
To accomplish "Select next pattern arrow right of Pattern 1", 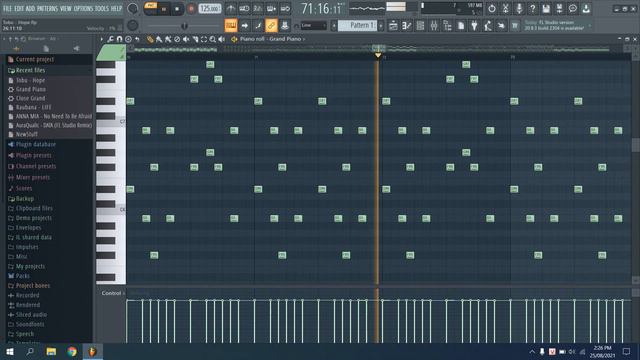I will point(381,26).
